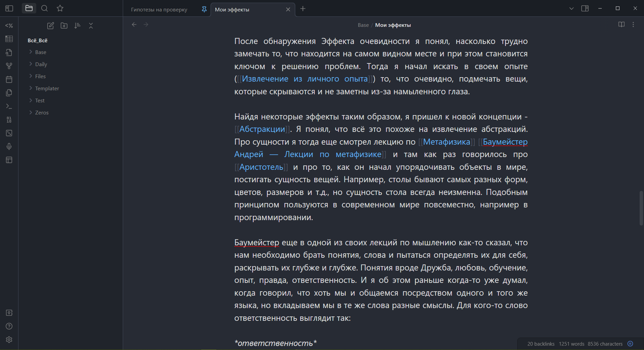Collapse all folders in file explorer
This screenshot has height=350, width=644.
(91, 26)
